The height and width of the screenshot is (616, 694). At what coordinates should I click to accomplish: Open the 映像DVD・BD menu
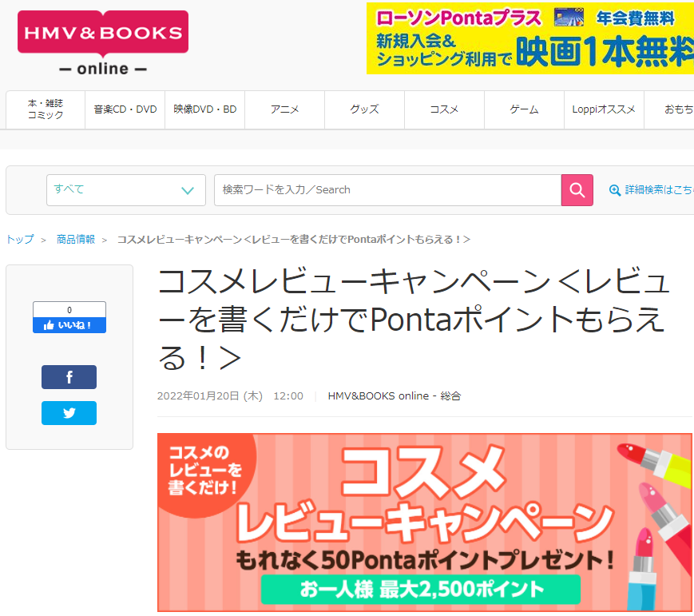coord(204,109)
